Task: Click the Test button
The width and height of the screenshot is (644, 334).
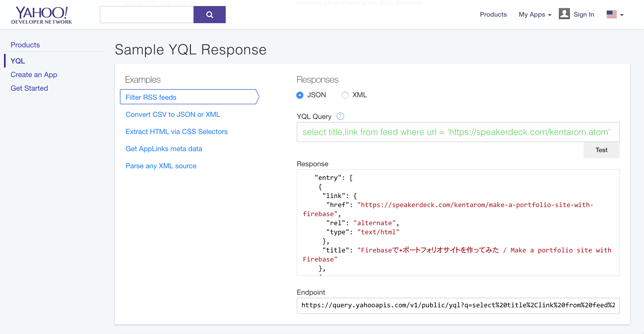Action: click(601, 150)
